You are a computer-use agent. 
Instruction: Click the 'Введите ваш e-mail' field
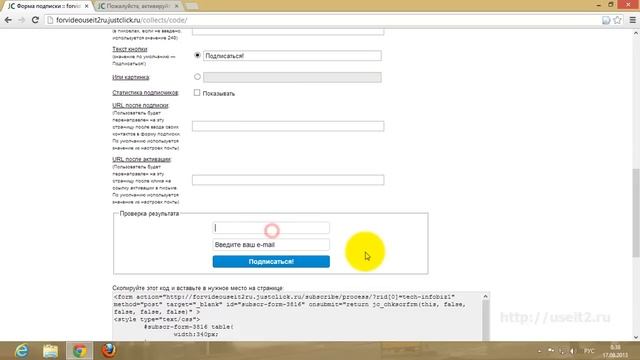pyautogui.click(x=271, y=244)
